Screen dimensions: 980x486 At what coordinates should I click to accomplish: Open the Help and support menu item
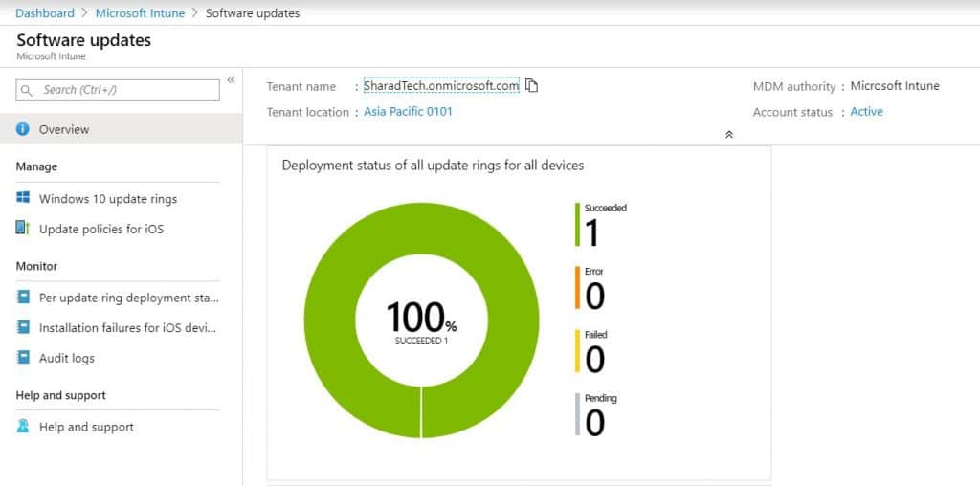(x=86, y=428)
